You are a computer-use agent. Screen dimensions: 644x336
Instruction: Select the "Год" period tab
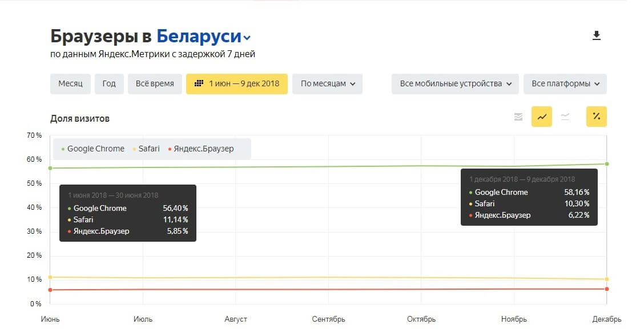109,83
